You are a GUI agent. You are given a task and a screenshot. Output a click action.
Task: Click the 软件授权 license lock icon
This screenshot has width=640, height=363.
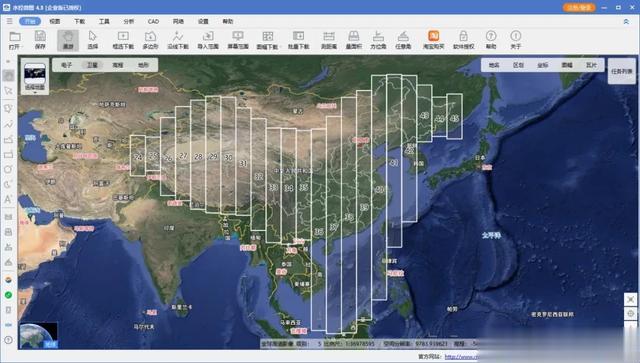click(463, 40)
